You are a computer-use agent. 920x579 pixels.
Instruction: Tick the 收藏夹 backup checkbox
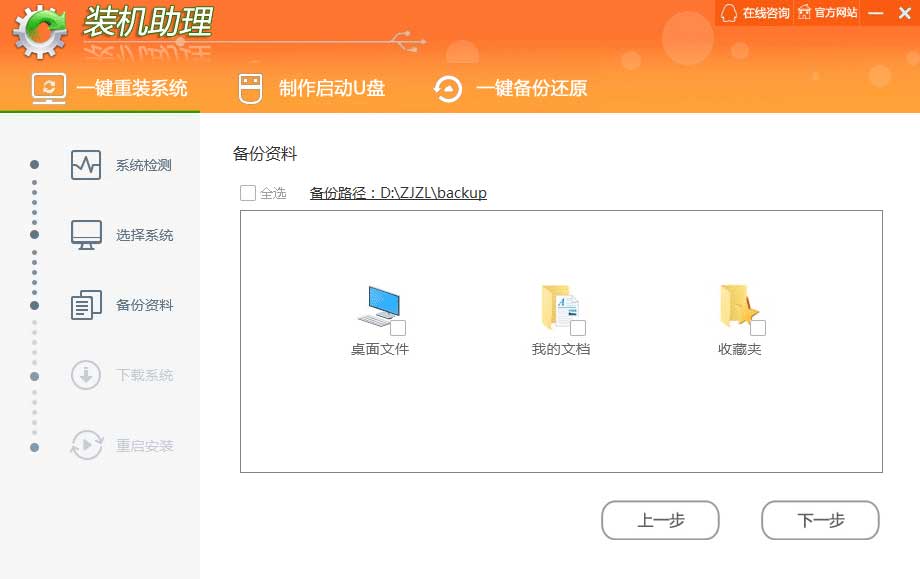(758, 328)
